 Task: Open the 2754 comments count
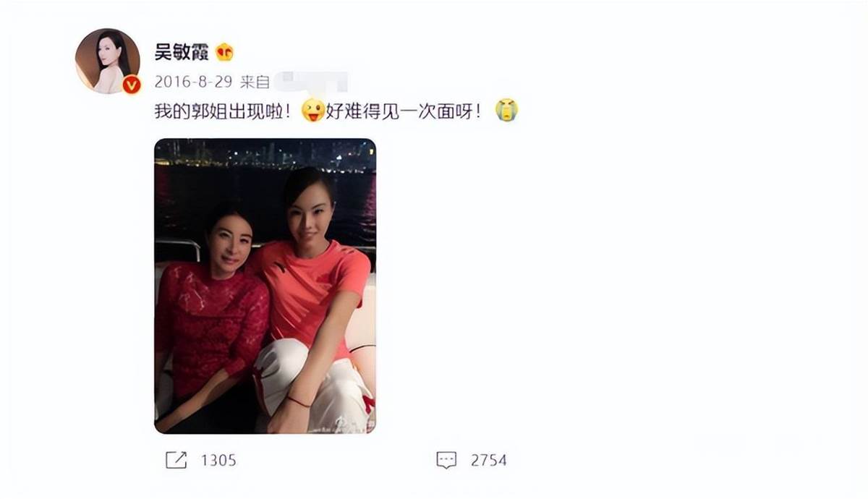coord(488,460)
